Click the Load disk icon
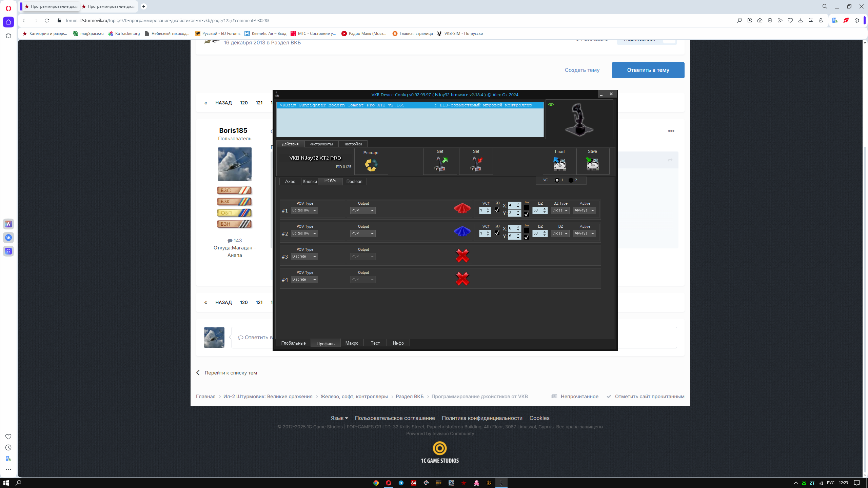The image size is (868, 488). tap(559, 164)
